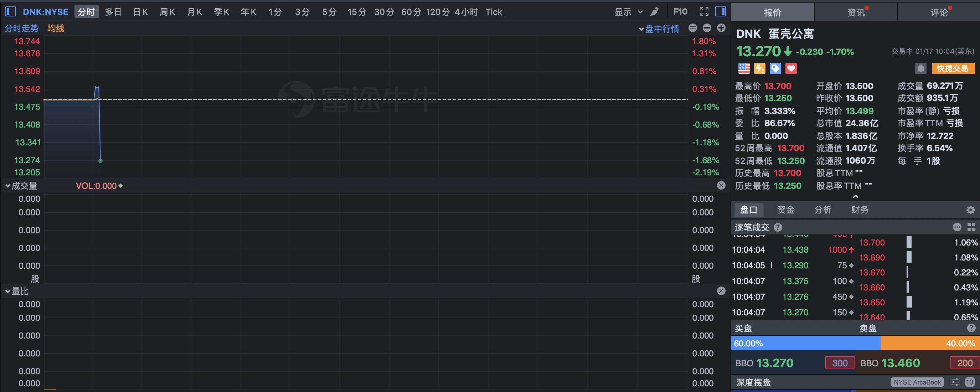The image size is (980, 392).
Task: Select the 4小时 interval
Action: click(x=466, y=12)
